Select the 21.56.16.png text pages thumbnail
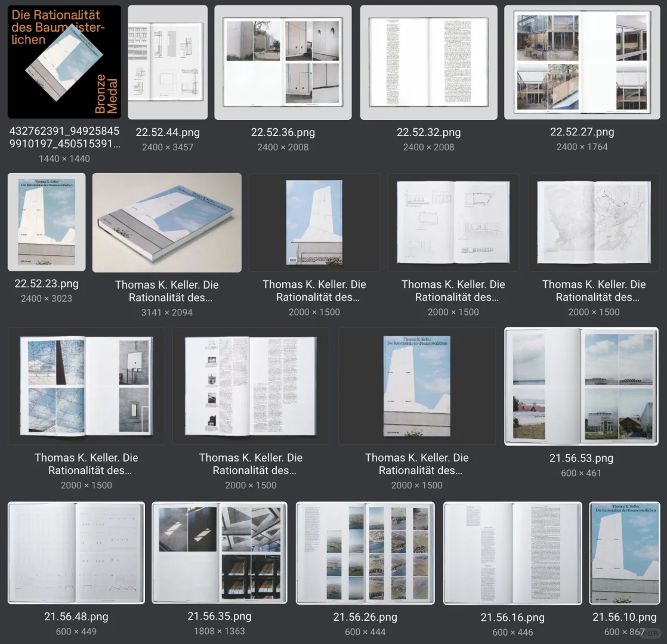The width and height of the screenshot is (667, 644). coord(512,553)
